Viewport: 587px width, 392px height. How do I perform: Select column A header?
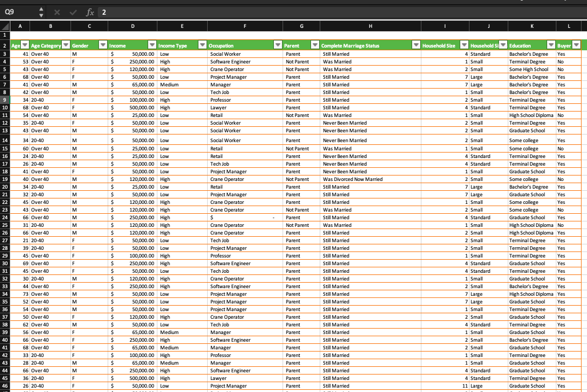[x=20, y=26]
